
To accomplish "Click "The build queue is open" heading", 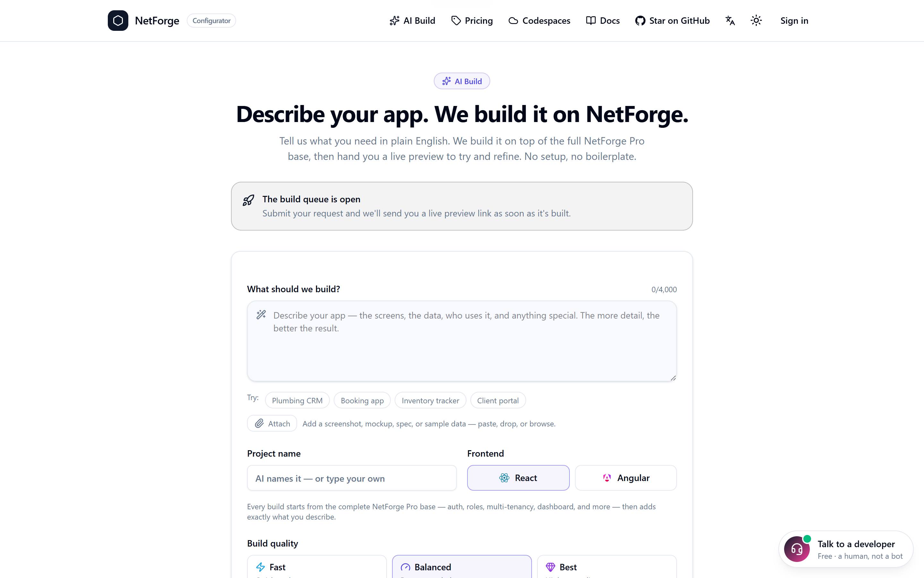I will [x=311, y=199].
